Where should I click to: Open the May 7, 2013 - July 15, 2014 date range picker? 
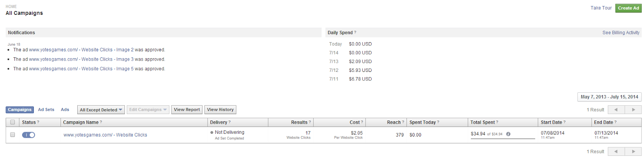point(609,97)
